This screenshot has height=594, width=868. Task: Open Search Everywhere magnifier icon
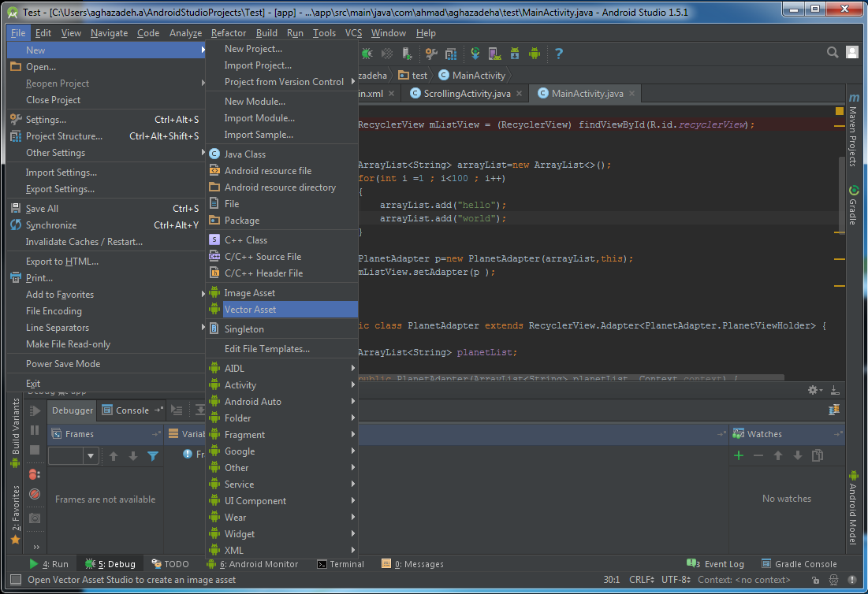point(833,53)
